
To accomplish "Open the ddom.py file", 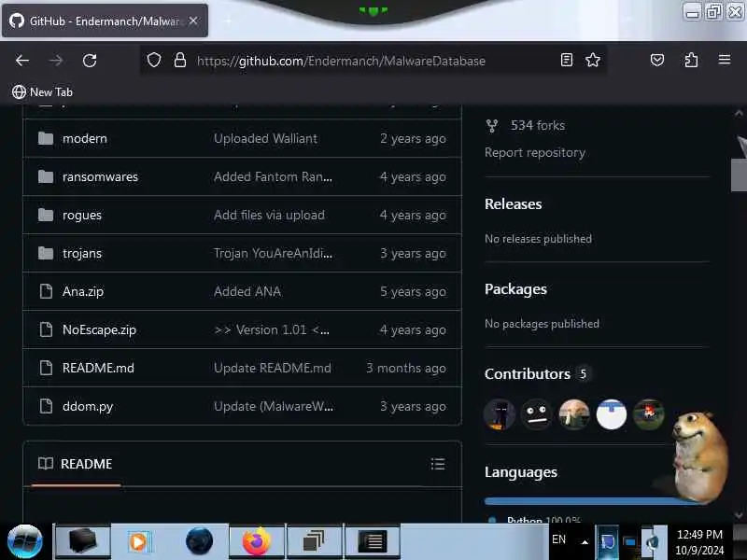I will (88, 407).
